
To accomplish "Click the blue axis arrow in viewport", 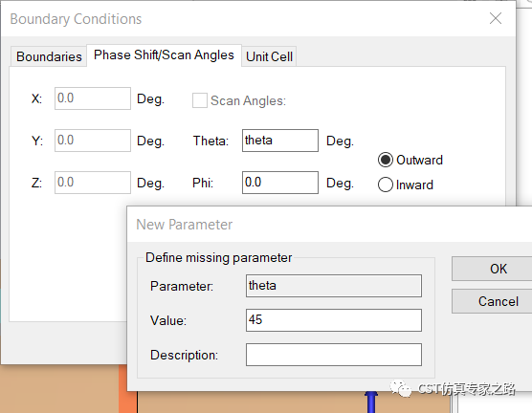I will click(371, 402).
